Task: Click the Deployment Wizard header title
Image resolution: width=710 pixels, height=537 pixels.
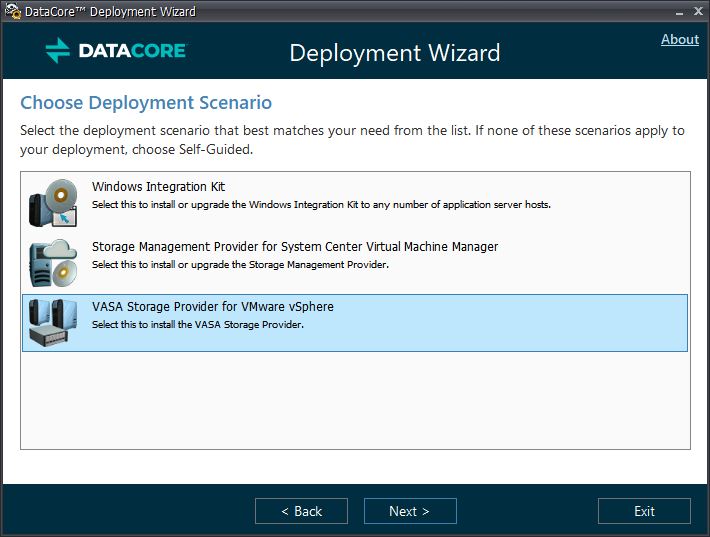Action: [x=394, y=53]
